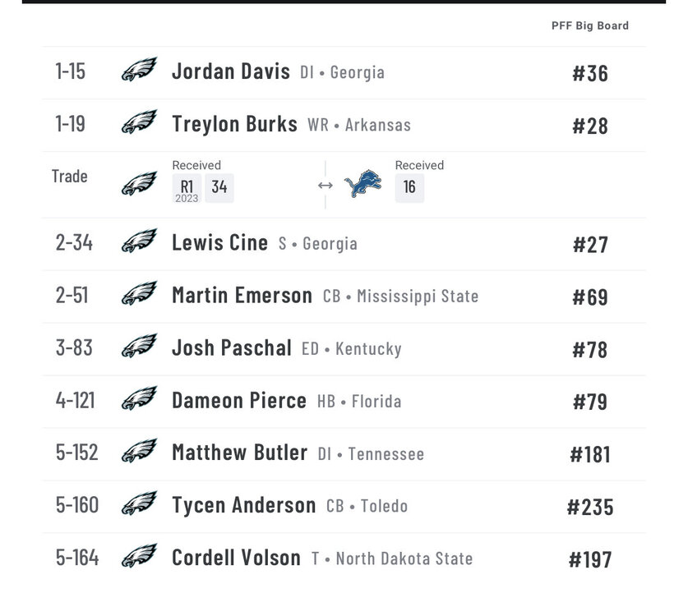Click the Eagles logo in the Trade row
The height and width of the screenshot is (616, 688).
139,185
